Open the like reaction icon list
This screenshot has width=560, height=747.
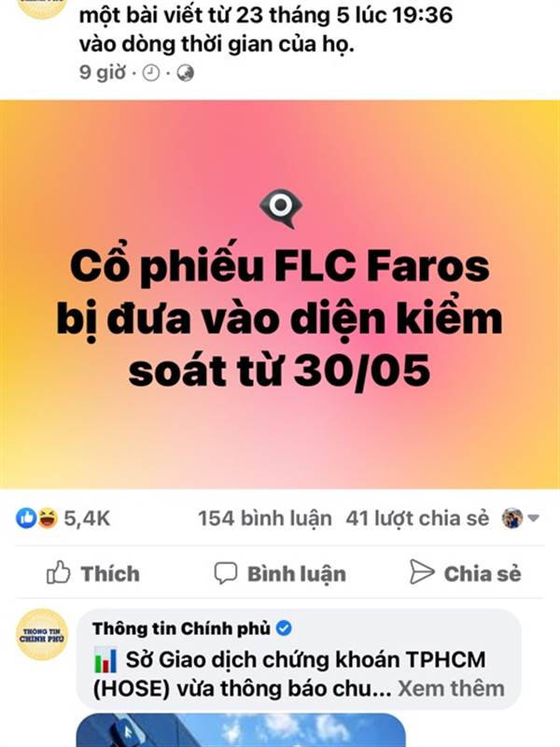point(26,518)
